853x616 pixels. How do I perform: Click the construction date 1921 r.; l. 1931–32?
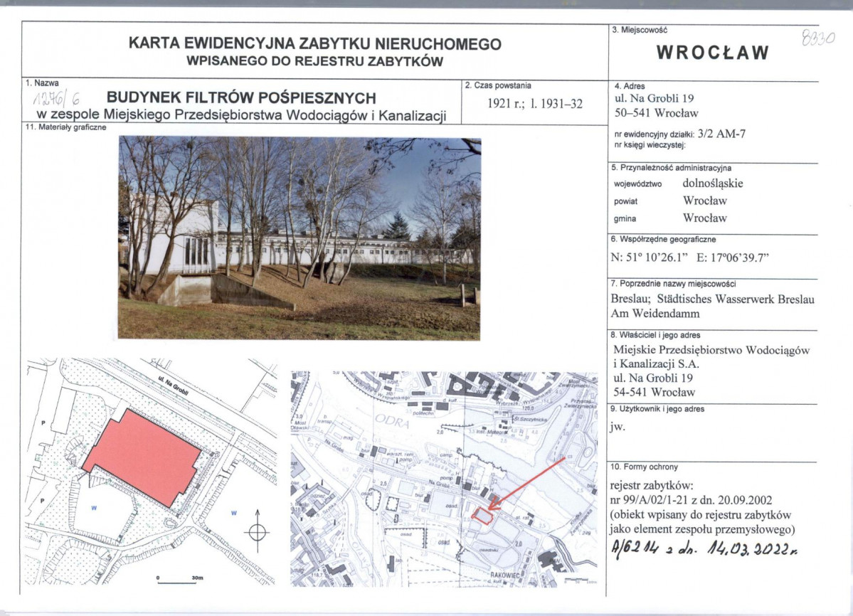click(535, 104)
